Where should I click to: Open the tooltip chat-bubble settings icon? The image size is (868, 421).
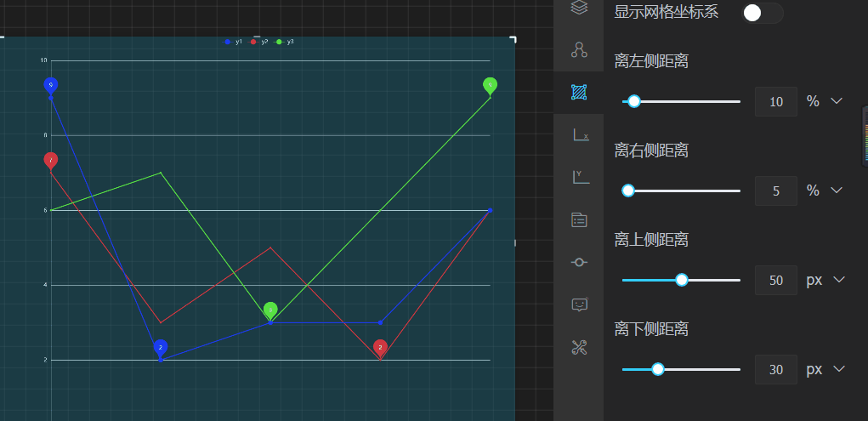pyautogui.click(x=579, y=304)
